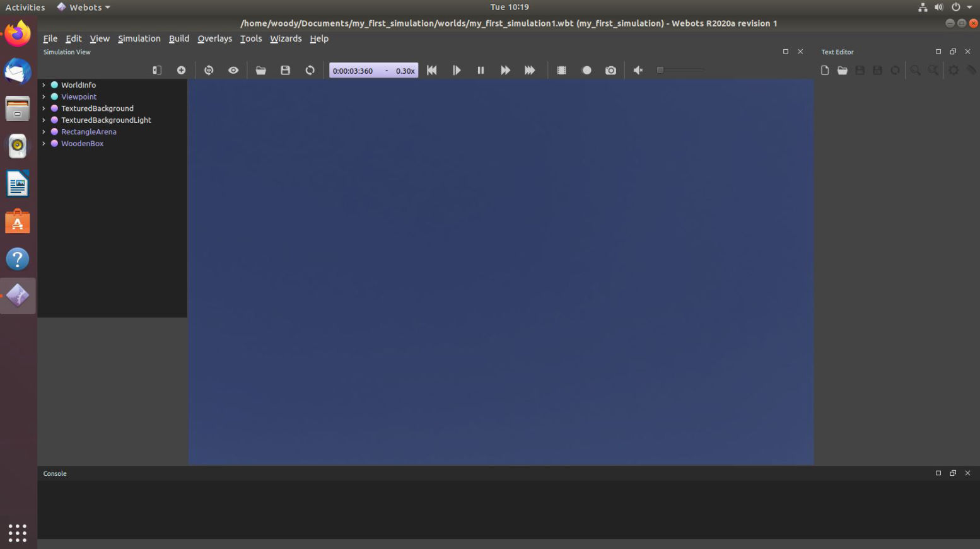The image size is (980, 549).
Task: Open the Simulation menu
Action: pos(139,38)
